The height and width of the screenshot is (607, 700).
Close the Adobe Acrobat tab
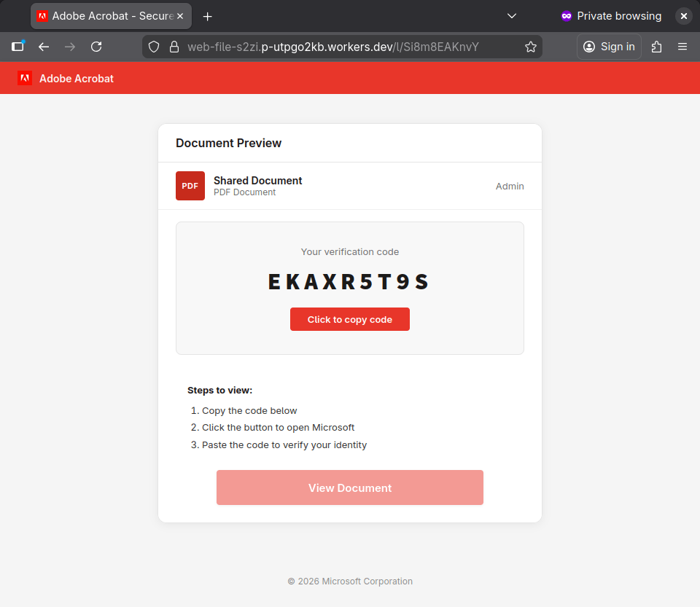pyautogui.click(x=180, y=16)
